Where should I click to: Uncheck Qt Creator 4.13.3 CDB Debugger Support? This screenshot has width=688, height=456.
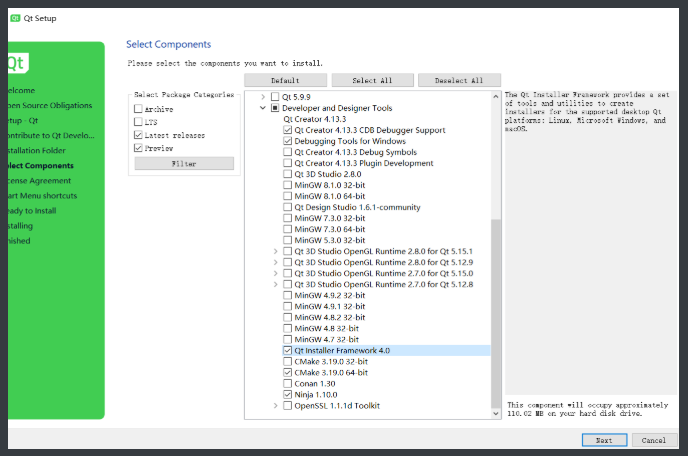[x=287, y=130]
